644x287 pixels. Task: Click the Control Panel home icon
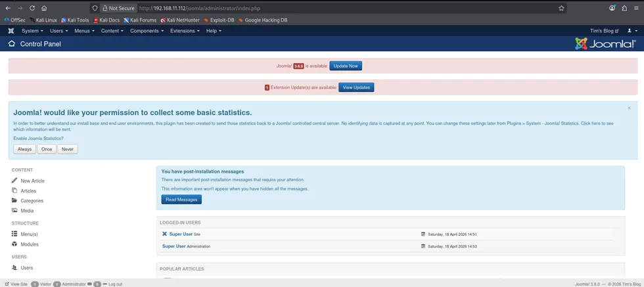pos(12,43)
